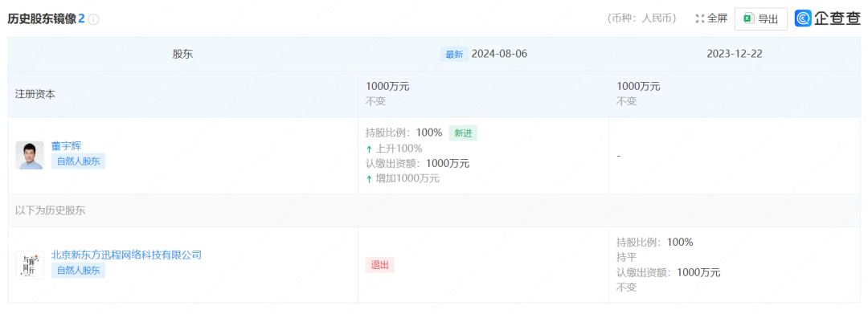Click the fullscreen 全屏 icon
Image resolution: width=868 pixels, height=314 pixels.
699,18
